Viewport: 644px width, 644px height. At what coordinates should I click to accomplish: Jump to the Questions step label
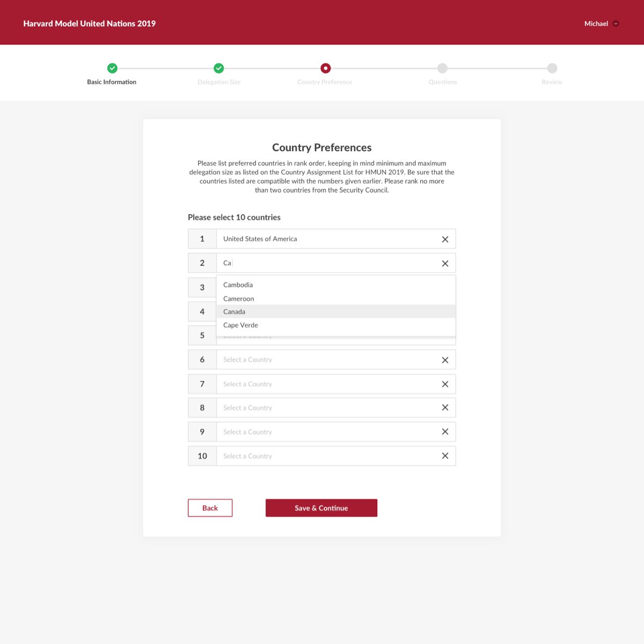coord(442,82)
